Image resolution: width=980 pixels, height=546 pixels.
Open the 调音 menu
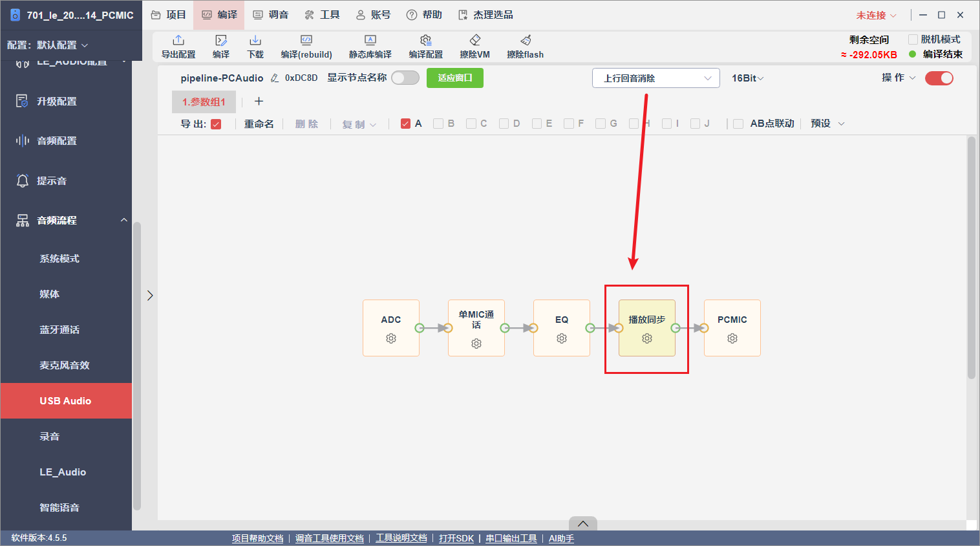(x=271, y=15)
